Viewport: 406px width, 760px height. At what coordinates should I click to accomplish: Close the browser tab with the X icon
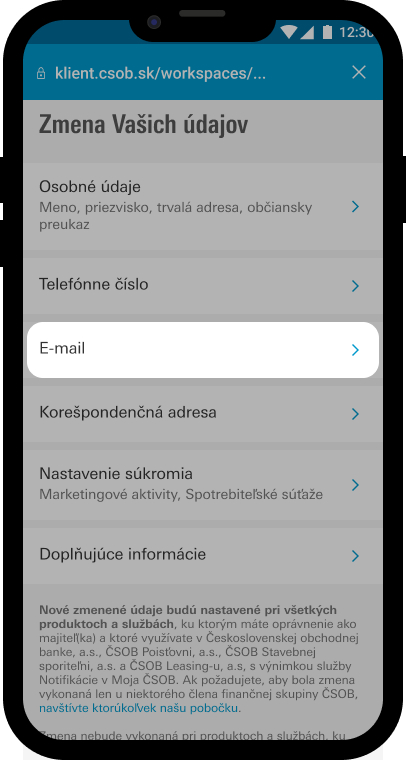359,72
